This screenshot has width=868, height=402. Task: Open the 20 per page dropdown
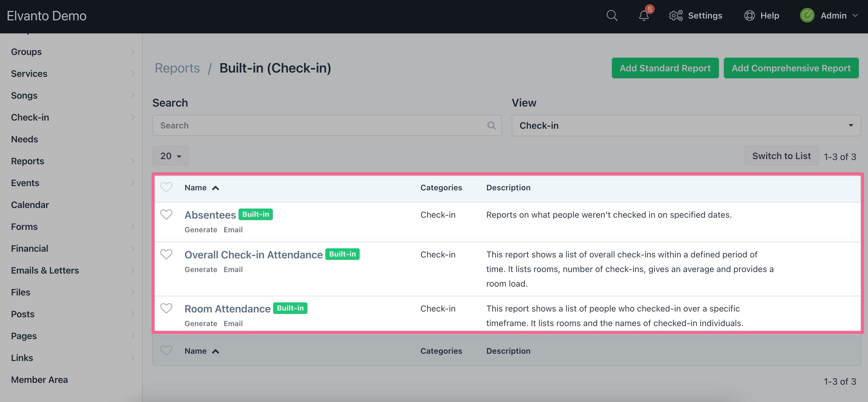(171, 156)
